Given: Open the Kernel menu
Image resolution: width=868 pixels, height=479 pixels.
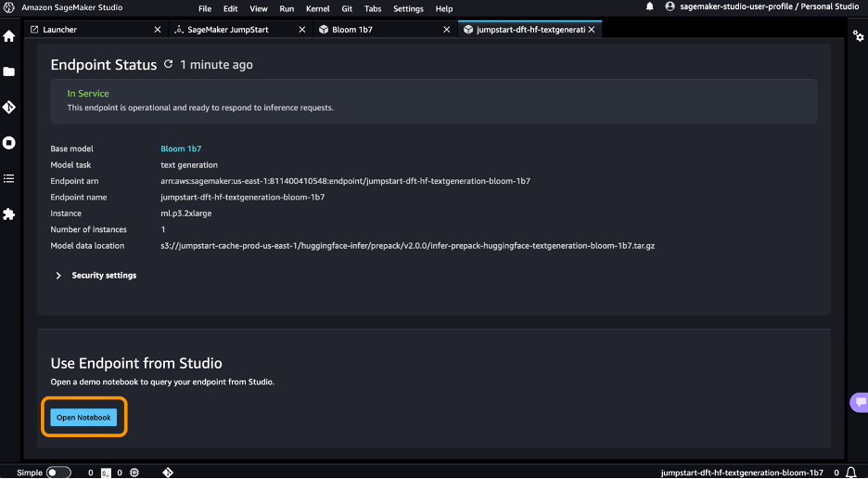Looking at the screenshot, I should 318,9.
